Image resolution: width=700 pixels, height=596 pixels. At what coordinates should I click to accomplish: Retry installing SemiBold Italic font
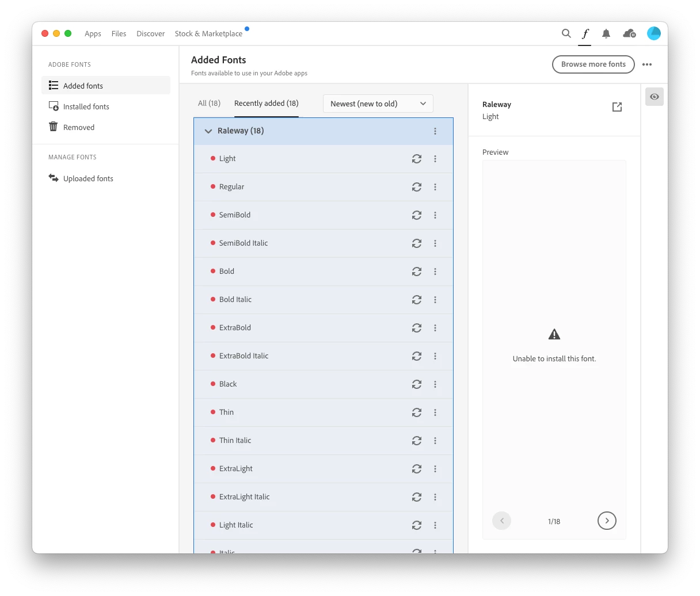point(417,243)
